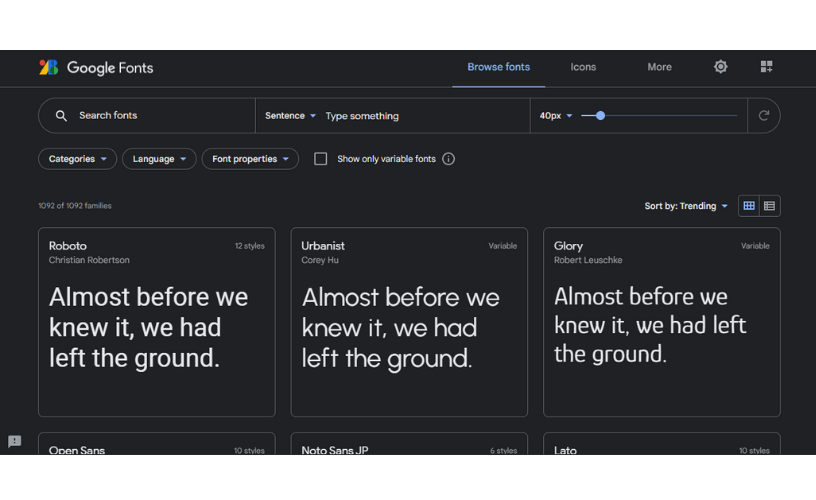Click the font size slider handle
Screen dimensions: 816x500
click(600, 116)
